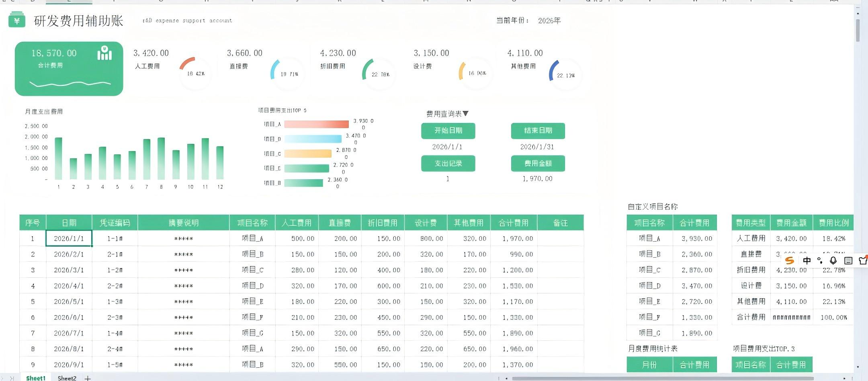Screen dimensions: 868x381
Task: Click the 项目_D cell in ledger row 4
Action: click(252, 286)
